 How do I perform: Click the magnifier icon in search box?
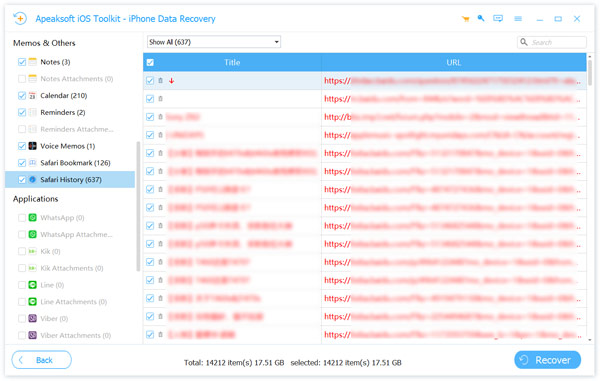click(x=524, y=42)
